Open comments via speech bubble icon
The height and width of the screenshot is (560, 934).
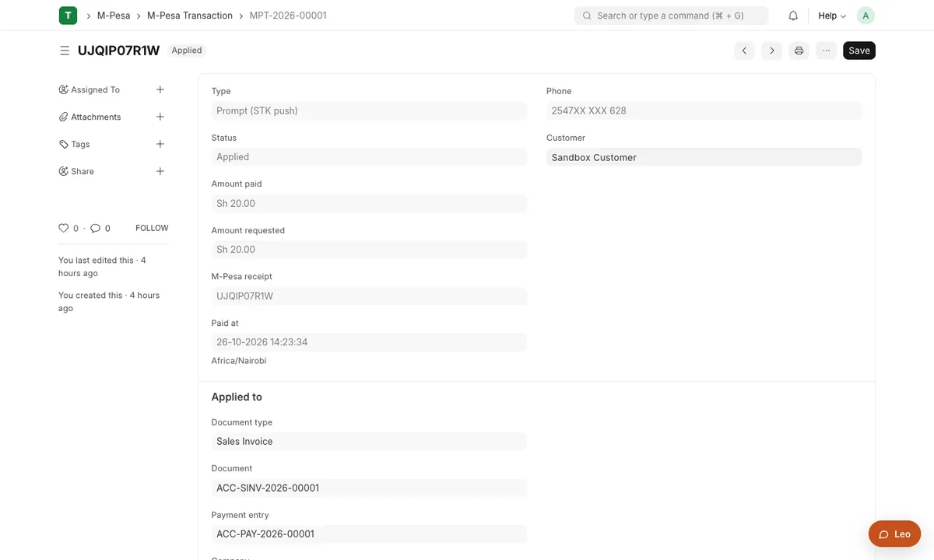[x=95, y=228]
